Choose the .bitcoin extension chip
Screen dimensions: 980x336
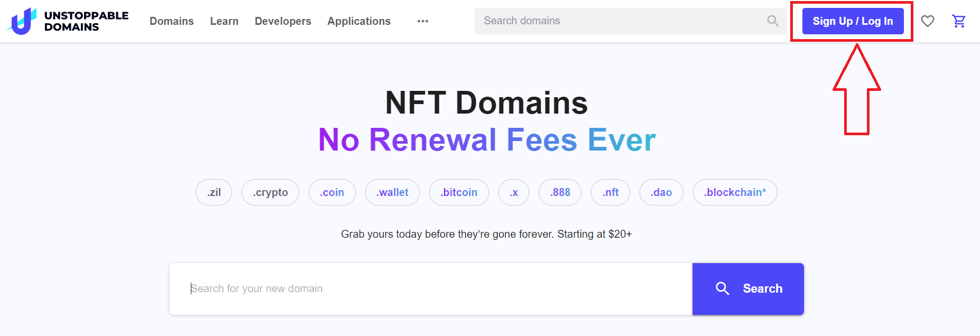[x=459, y=192]
